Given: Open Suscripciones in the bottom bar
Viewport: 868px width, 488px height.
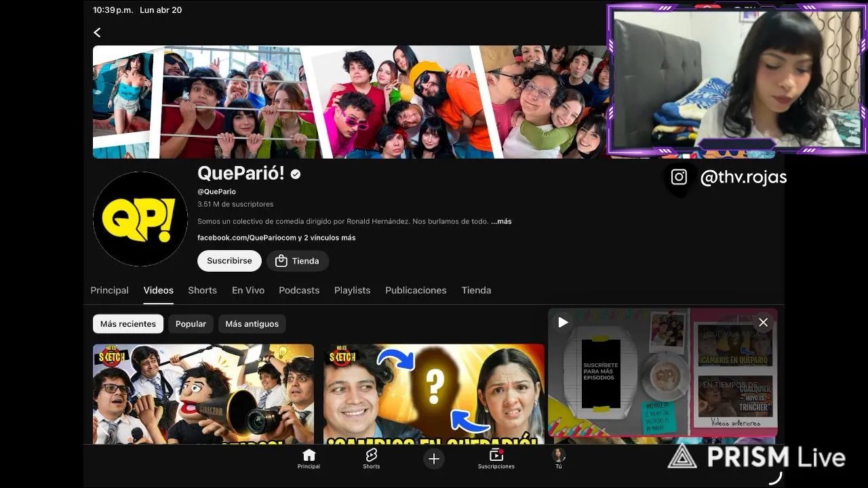Looking at the screenshot, I should click(x=496, y=459).
